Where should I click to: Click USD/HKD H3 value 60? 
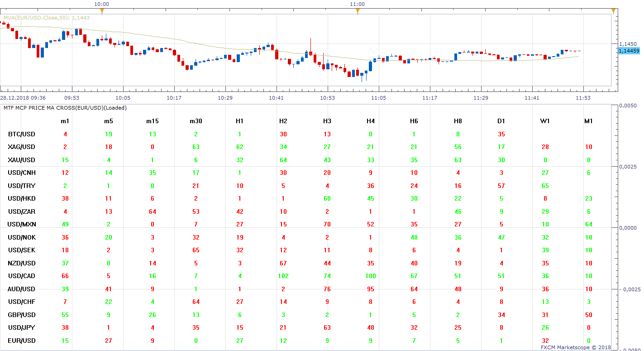pos(327,198)
